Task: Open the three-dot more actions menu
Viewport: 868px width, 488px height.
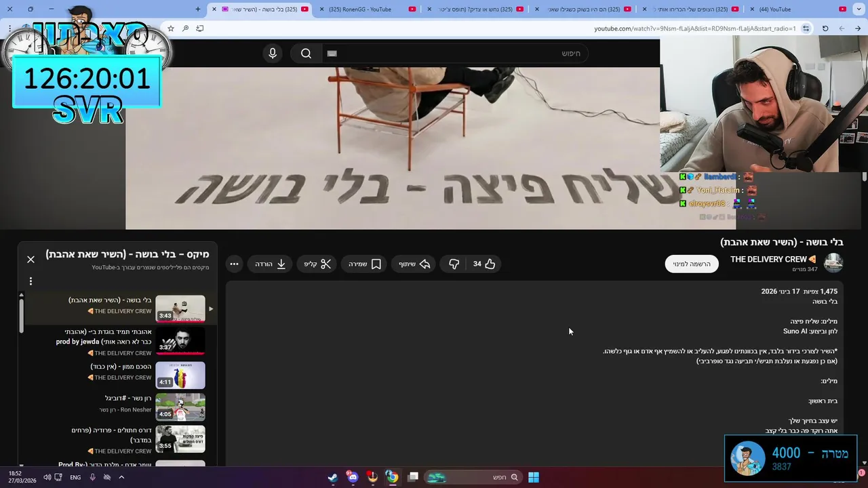Action: coord(234,264)
